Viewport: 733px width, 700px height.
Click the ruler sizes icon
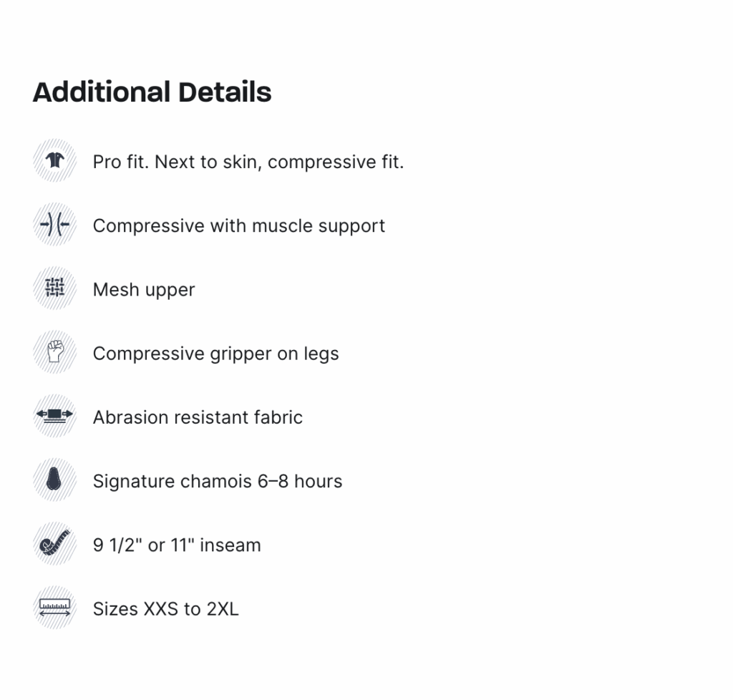[54, 608]
